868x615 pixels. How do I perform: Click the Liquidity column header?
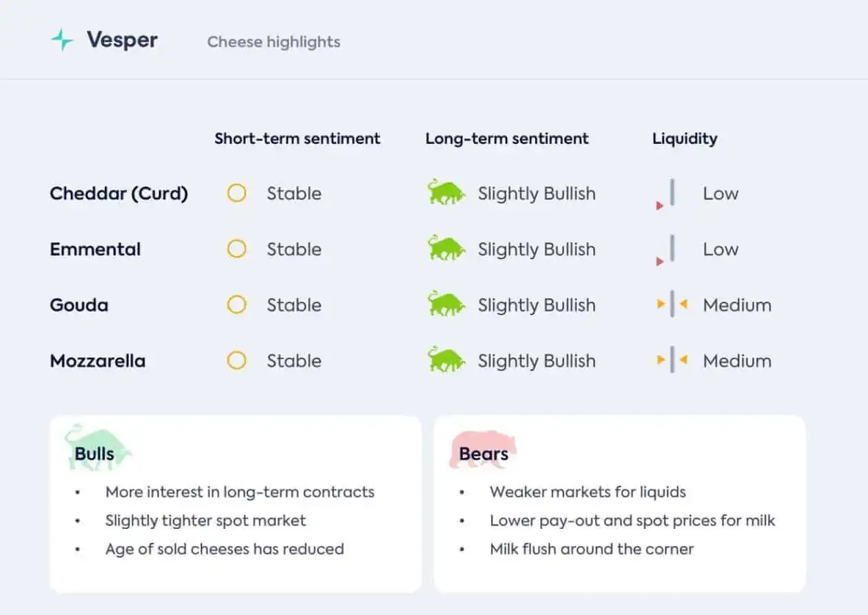[685, 138]
